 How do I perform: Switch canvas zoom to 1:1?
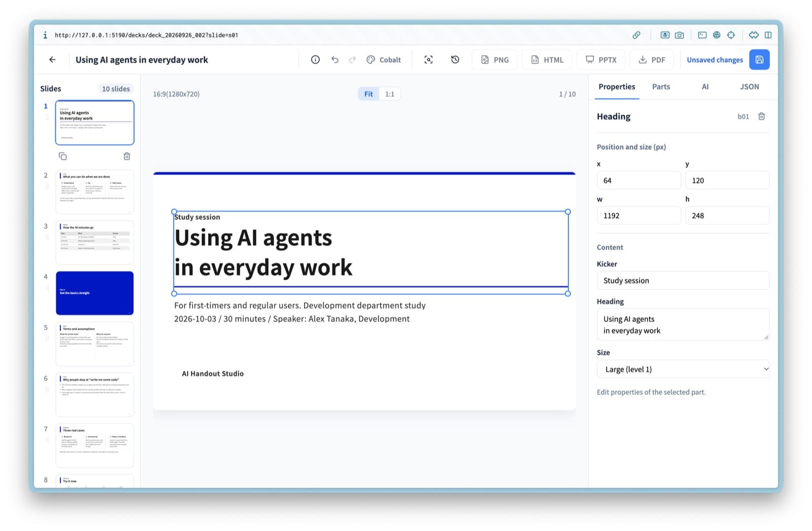(390, 94)
